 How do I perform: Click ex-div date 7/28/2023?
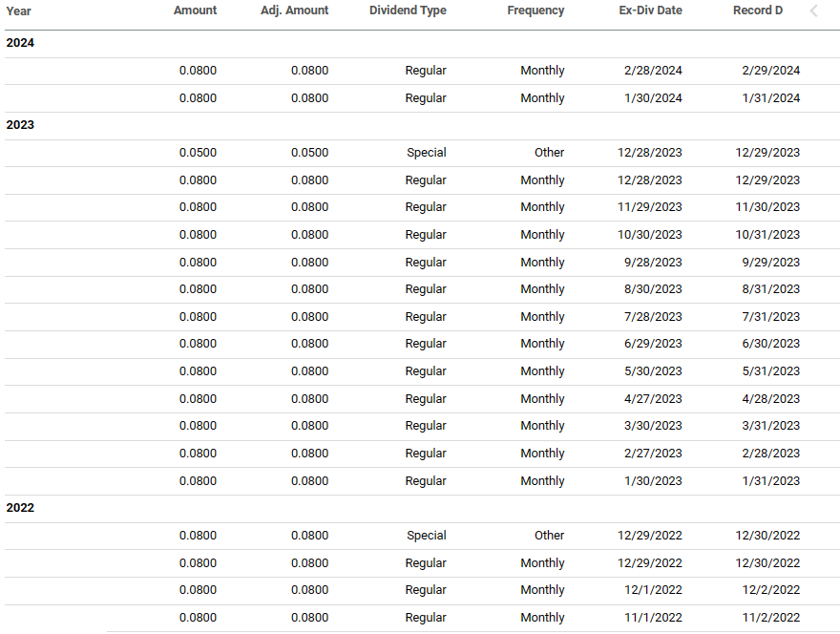point(653,317)
